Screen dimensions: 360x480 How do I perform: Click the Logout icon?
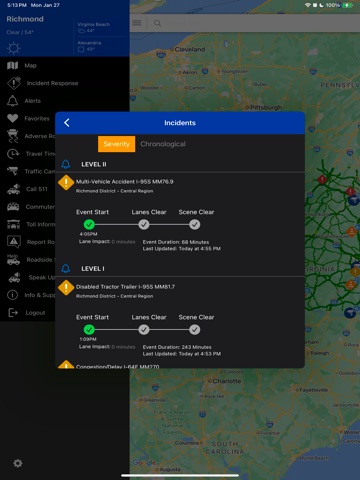click(13, 313)
